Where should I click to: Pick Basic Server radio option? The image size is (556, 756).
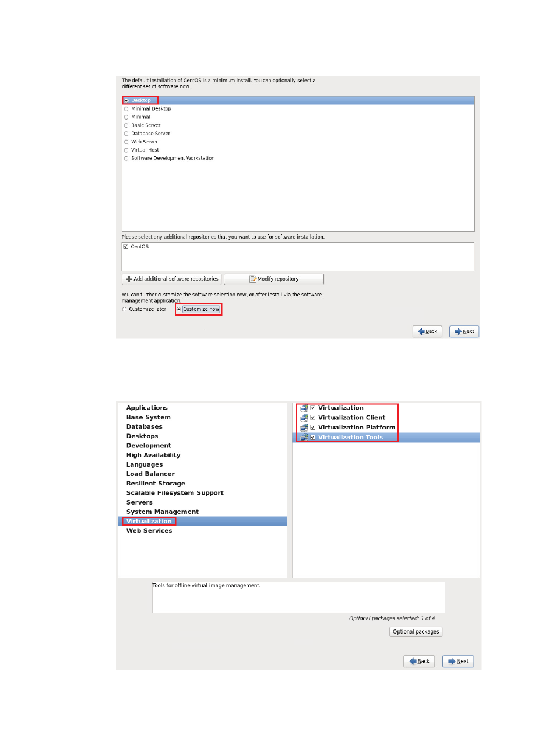[x=126, y=125]
